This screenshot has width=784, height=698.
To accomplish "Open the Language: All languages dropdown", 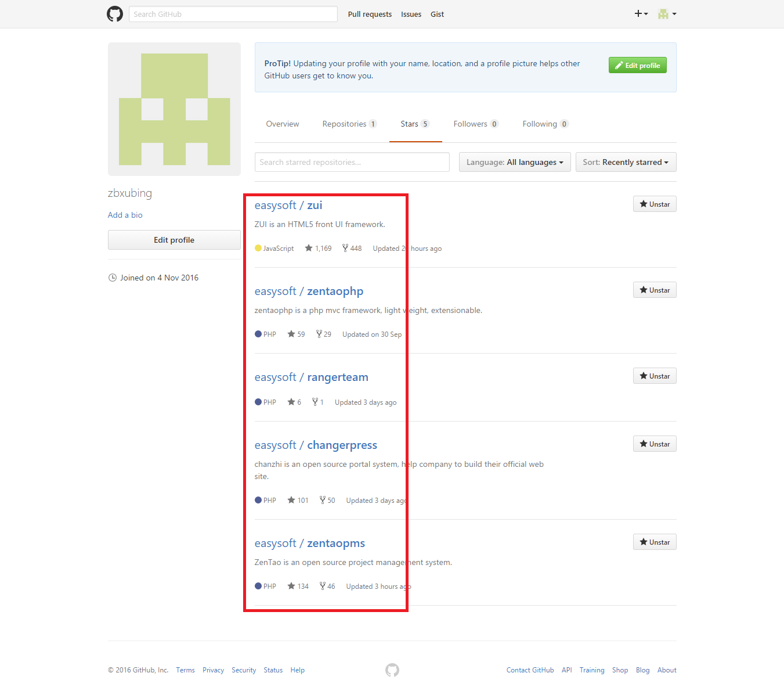I will [x=515, y=162].
